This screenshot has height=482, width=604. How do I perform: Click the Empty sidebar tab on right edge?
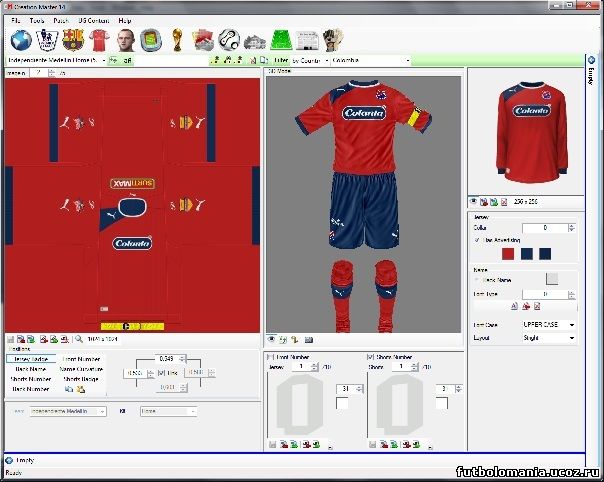(591, 70)
